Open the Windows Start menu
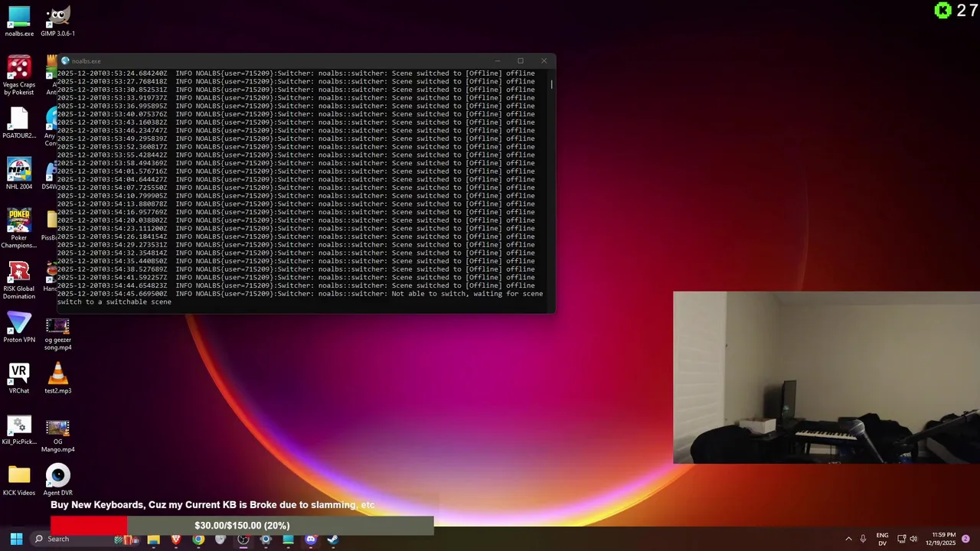The height and width of the screenshot is (551, 980). coord(16,539)
